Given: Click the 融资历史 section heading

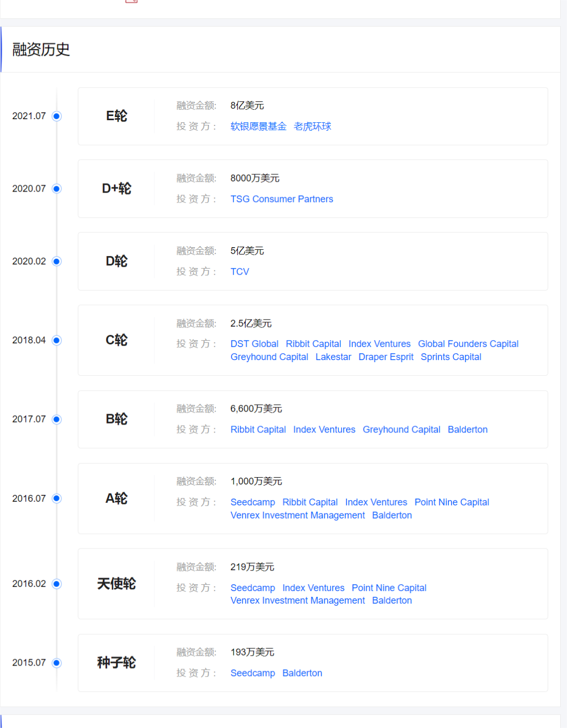Looking at the screenshot, I should click(40, 49).
